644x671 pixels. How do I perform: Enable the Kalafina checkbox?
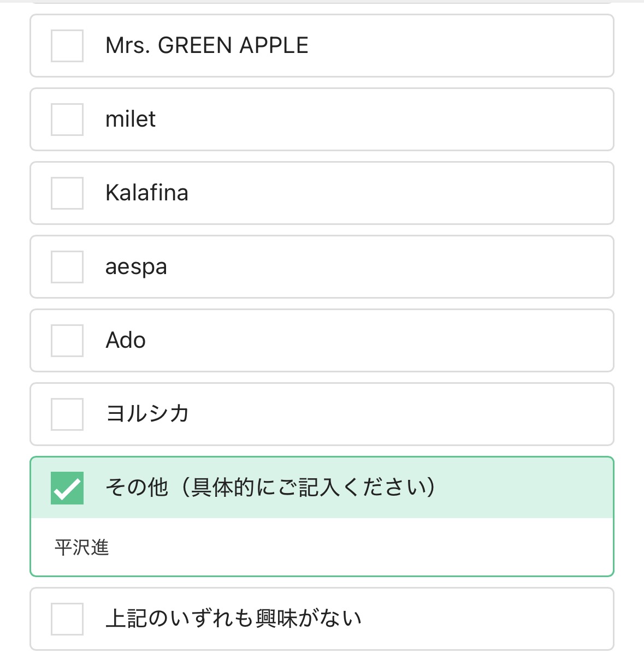[67, 193]
